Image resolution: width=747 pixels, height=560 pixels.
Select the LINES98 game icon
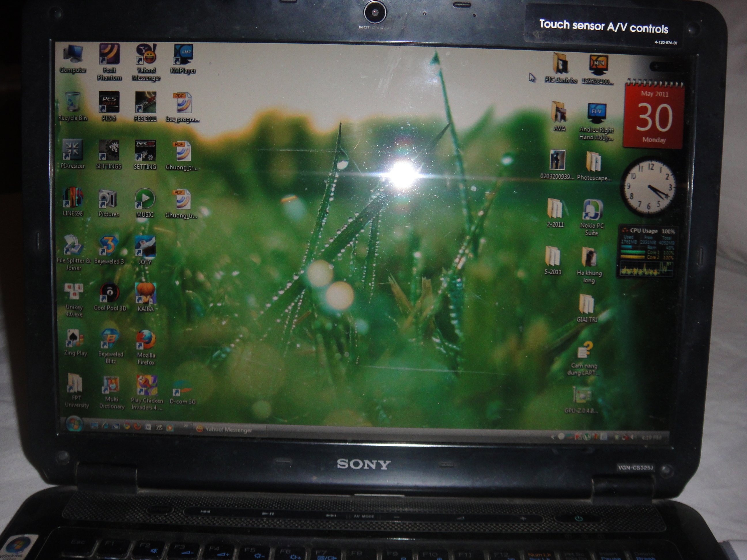point(73,202)
